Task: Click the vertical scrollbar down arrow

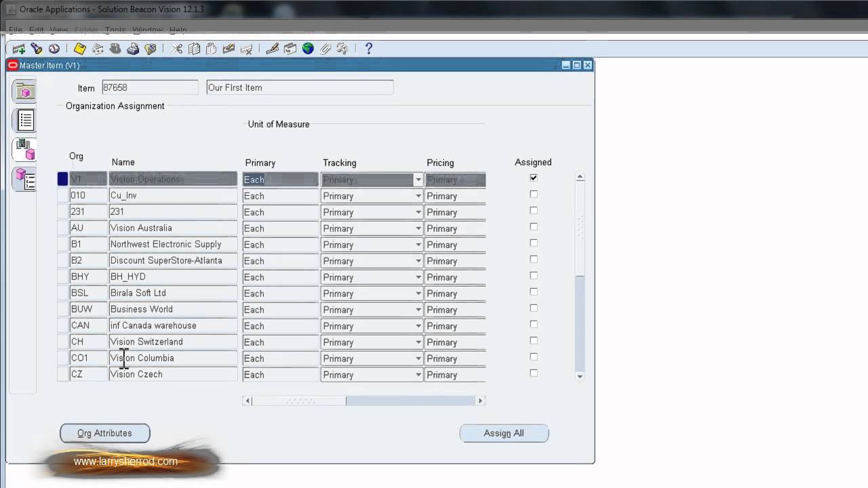Action: [580, 376]
